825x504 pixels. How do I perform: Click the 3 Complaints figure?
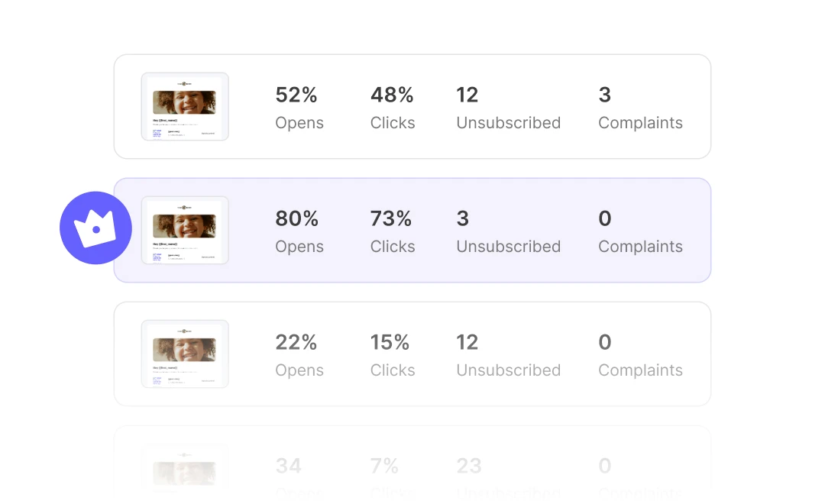640,108
